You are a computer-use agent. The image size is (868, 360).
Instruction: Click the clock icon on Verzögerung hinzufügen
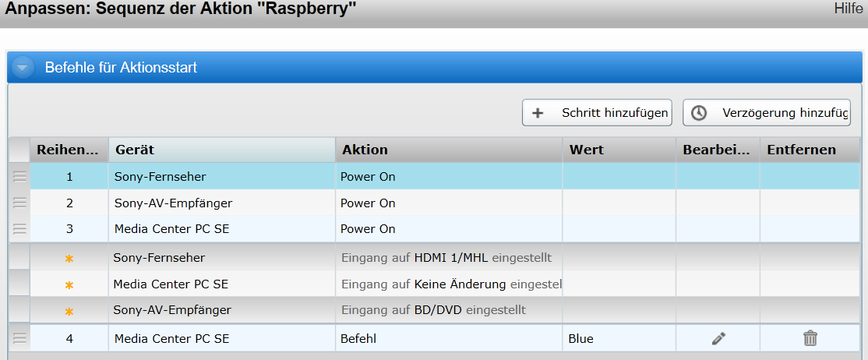coord(699,113)
